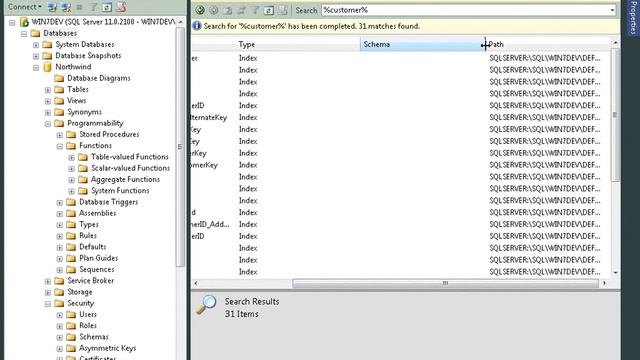
Task: Select the result row ending in 'ternateKey'
Action: pos(401,118)
